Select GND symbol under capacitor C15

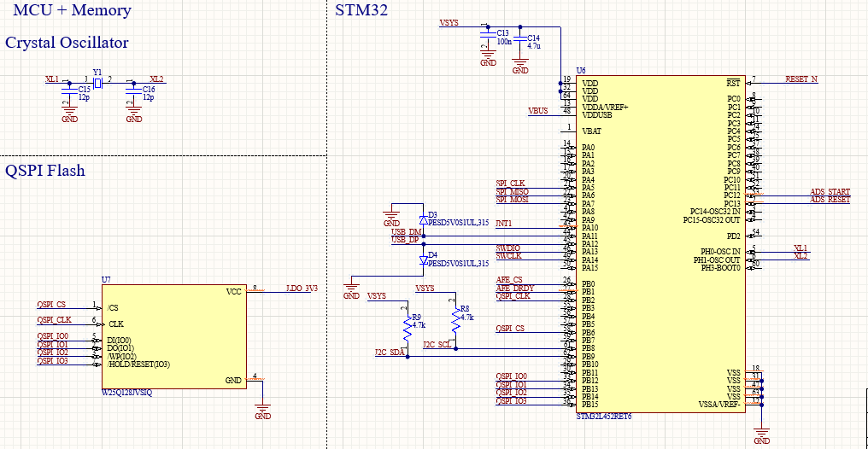pos(69,114)
